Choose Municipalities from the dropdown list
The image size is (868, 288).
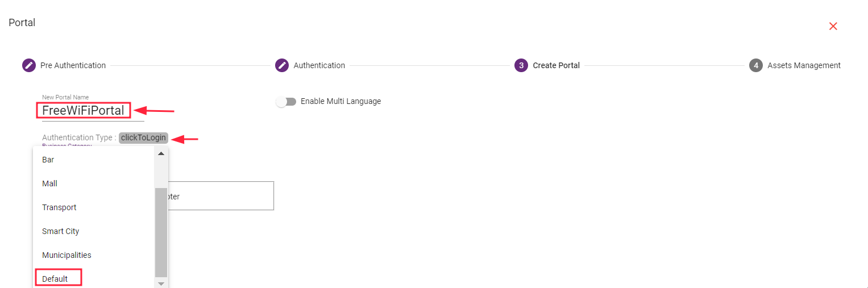coord(67,255)
